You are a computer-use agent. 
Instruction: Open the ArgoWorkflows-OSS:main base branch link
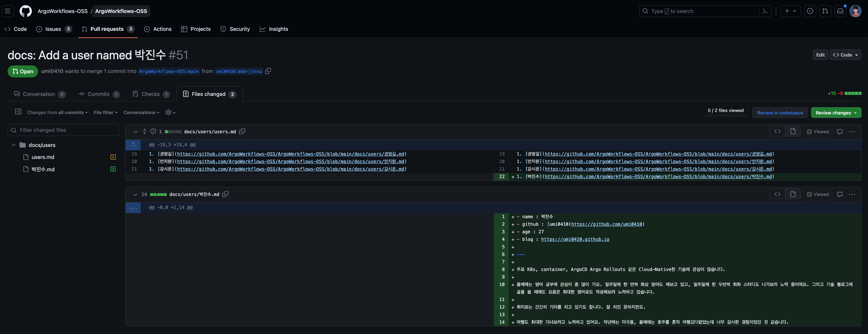tap(169, 71)
